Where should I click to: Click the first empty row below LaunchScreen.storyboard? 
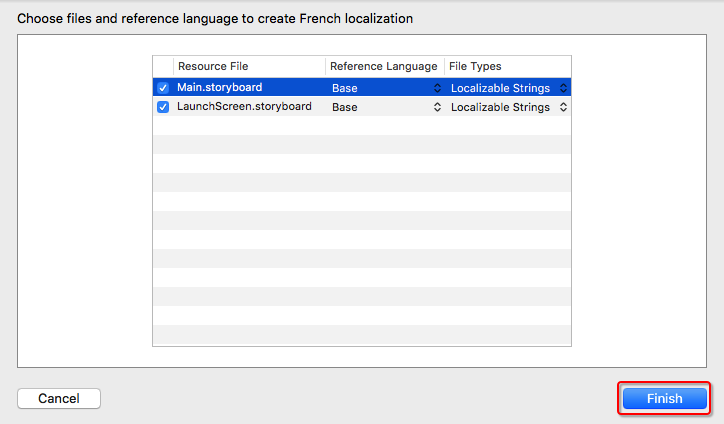[361, 126]
